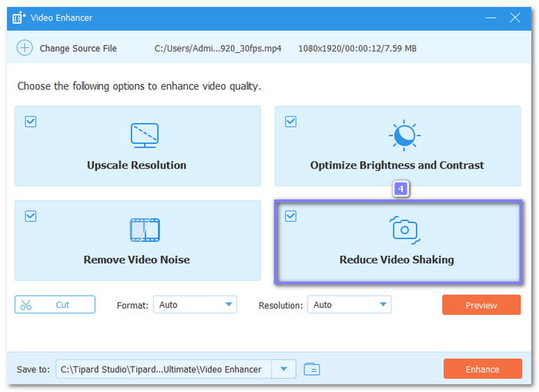Click the scissors icon on Cut button
The image size is (539, 392).
[x=25, y=304]
